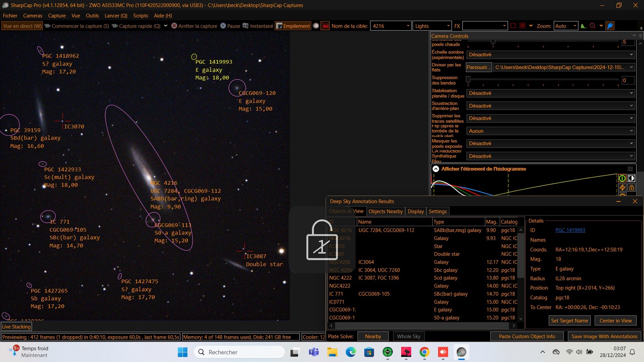Click Save Image With Annotations button
644x362 pixels.
point(604,337)
